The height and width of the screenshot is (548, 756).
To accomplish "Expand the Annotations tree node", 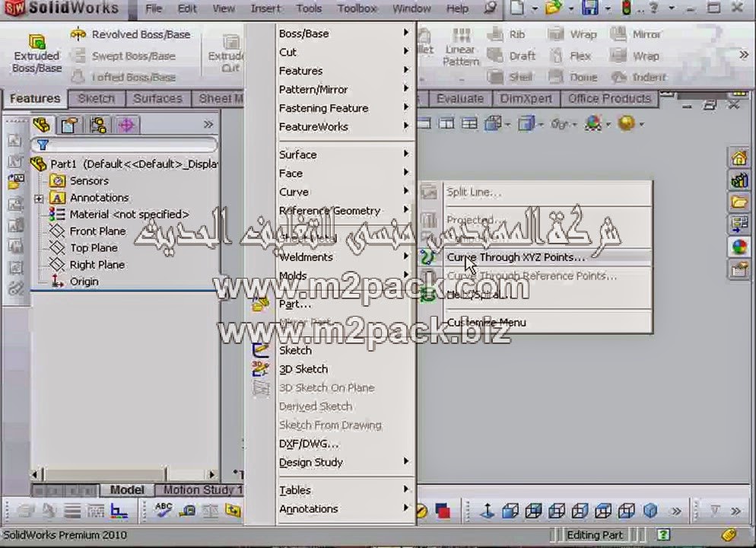I will click(x=39, y=198).
